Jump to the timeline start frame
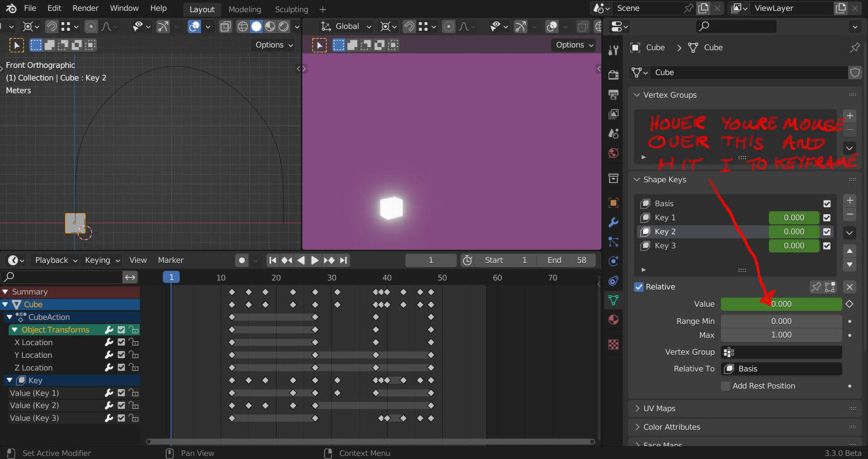Screen dimensions: 868x459 click(272, 260)
